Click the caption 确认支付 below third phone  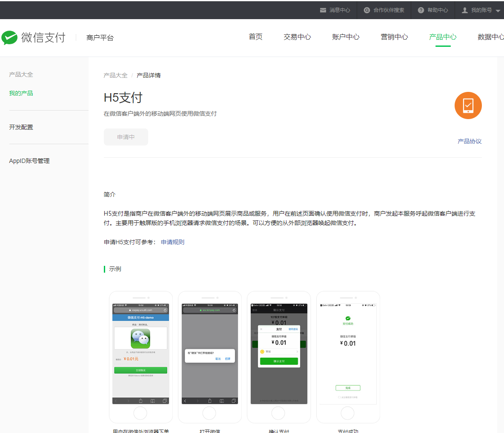pyautogui.click(x=279, y=431)
